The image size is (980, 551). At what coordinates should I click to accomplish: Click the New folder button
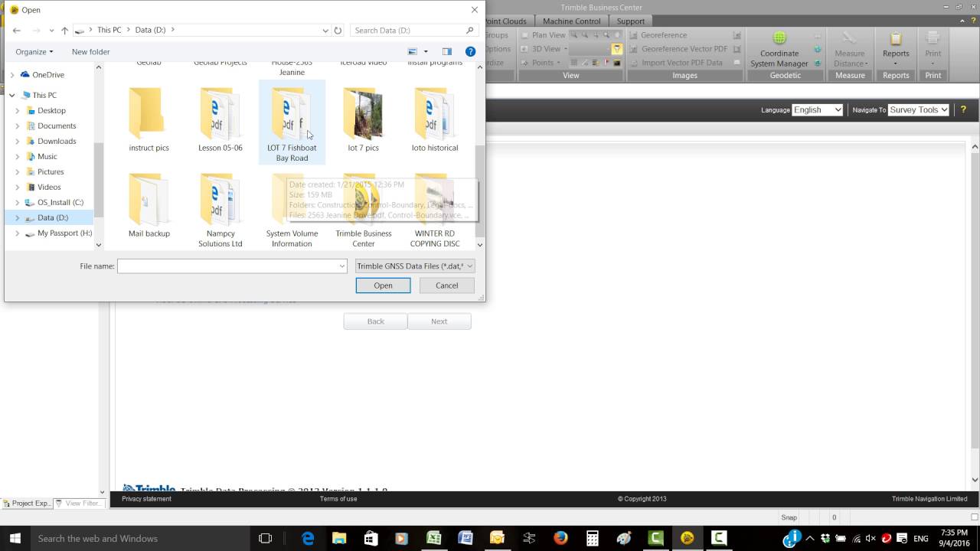(90, 51)
